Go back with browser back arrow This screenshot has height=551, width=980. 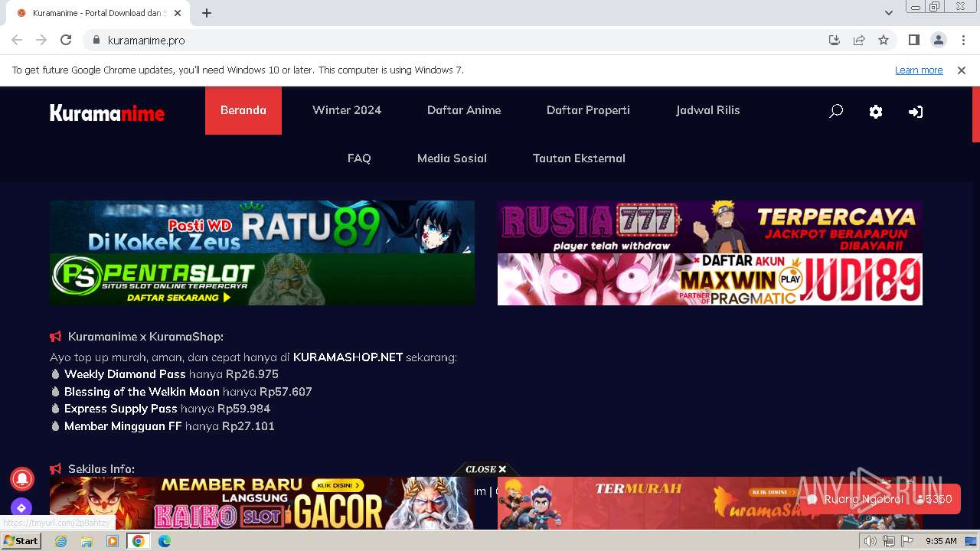17,40
